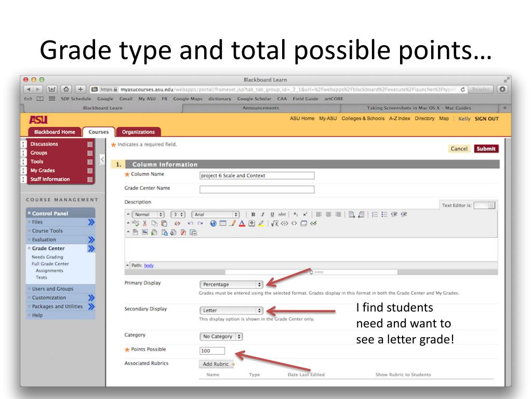The height and width of the screenshot is (399, 532).
Task: Insert a numbered list in the editor
Action: [x=375, y=215]
